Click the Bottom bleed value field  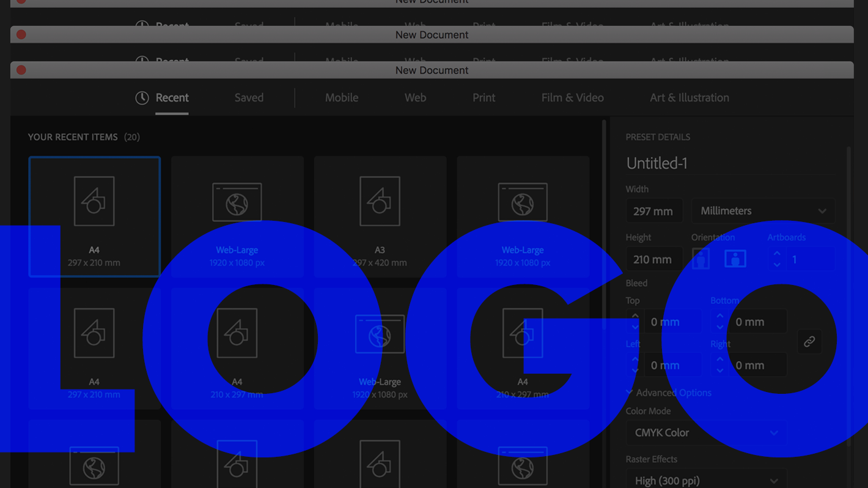click(x=758, y=322)
